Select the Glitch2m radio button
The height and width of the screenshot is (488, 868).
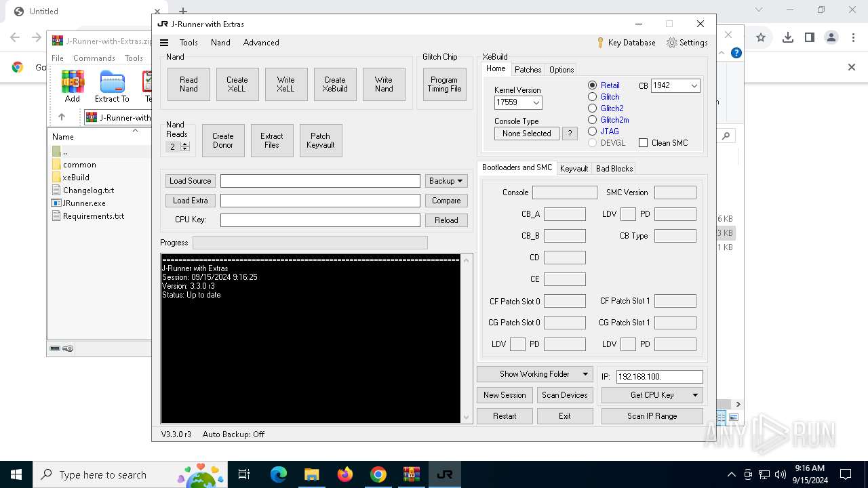592,120
